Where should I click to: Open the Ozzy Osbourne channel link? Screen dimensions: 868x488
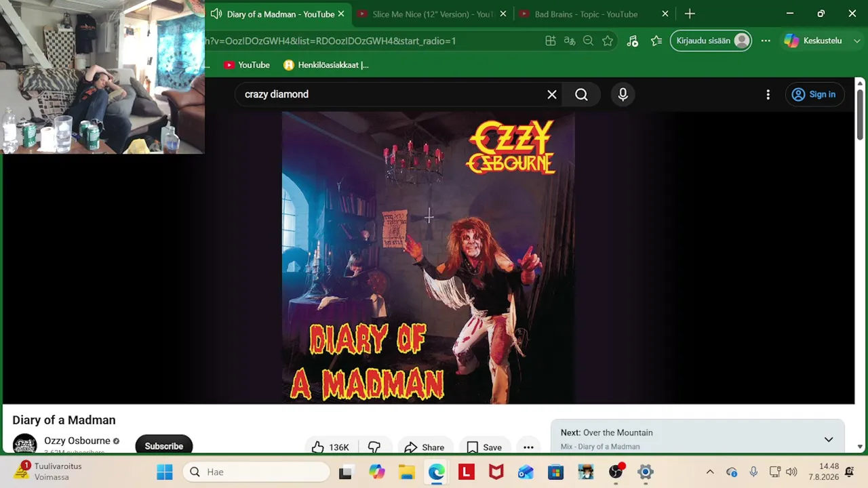77,441
